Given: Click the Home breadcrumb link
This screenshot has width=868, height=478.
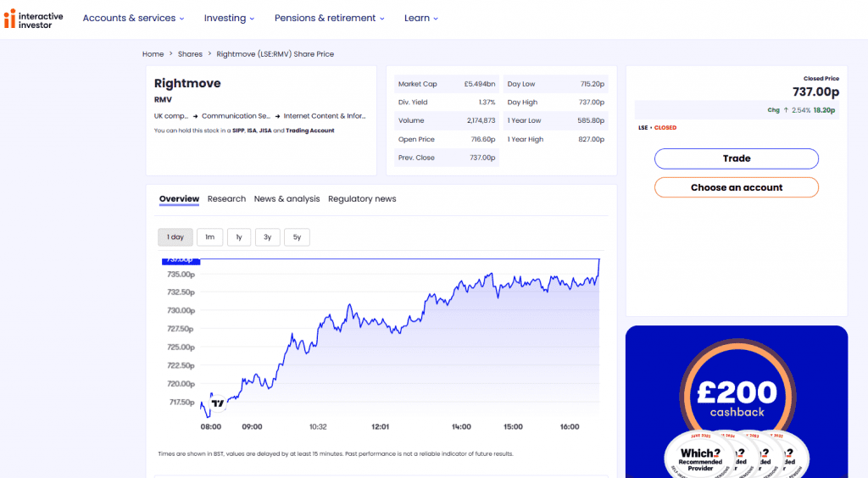Looking at the screenshot, I should (153, 54).
